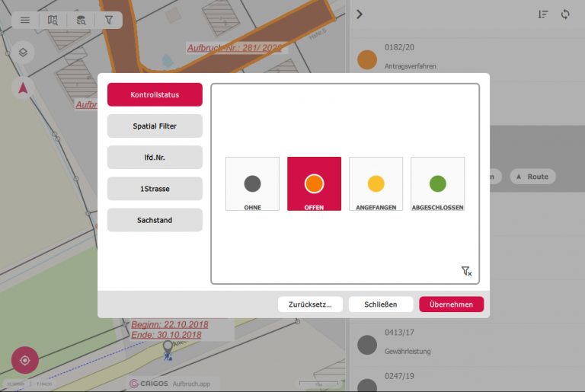Select the Kontrollstatus filter tab

155,94
